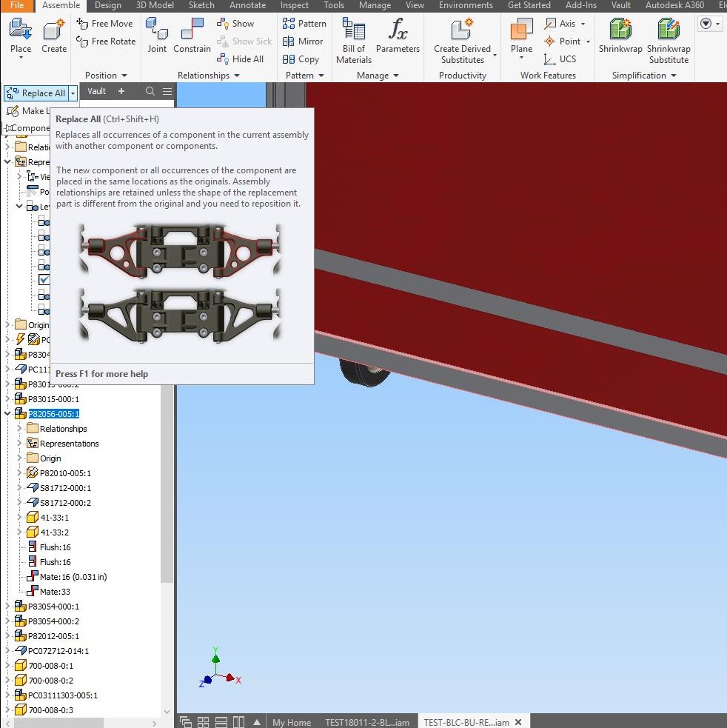Viewport: 727px width, 728px height.
Task: Click Hide All to hide relationships
Action: click(241, 59)
